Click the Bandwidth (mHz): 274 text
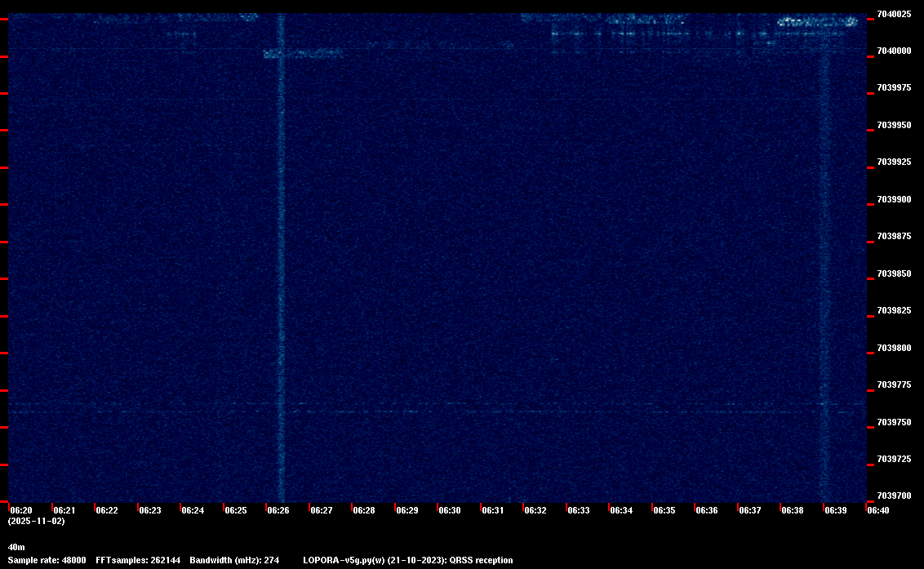Screen dimensions: 924x569 (234, 561)
